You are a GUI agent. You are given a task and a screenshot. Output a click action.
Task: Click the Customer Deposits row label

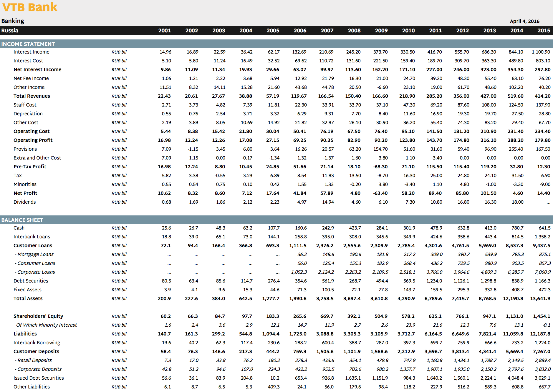point(36,351)
